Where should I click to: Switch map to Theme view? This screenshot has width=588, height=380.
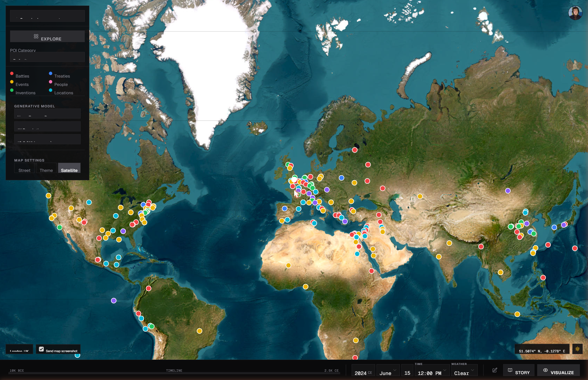point(46,168)
